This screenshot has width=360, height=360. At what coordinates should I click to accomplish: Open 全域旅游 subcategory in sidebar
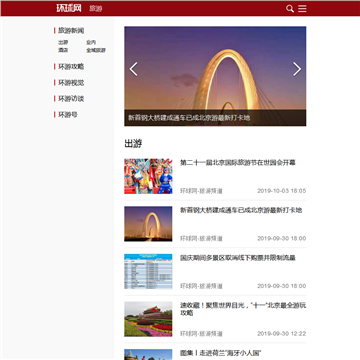(x=96, y=50)
